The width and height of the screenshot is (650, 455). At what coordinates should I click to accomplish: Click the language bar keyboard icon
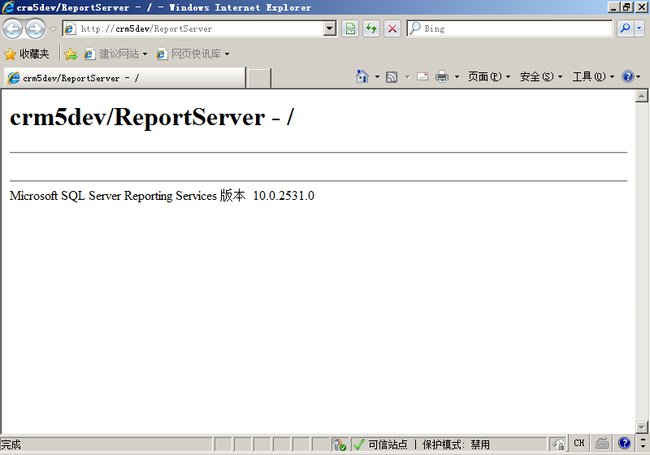point(602,443)
